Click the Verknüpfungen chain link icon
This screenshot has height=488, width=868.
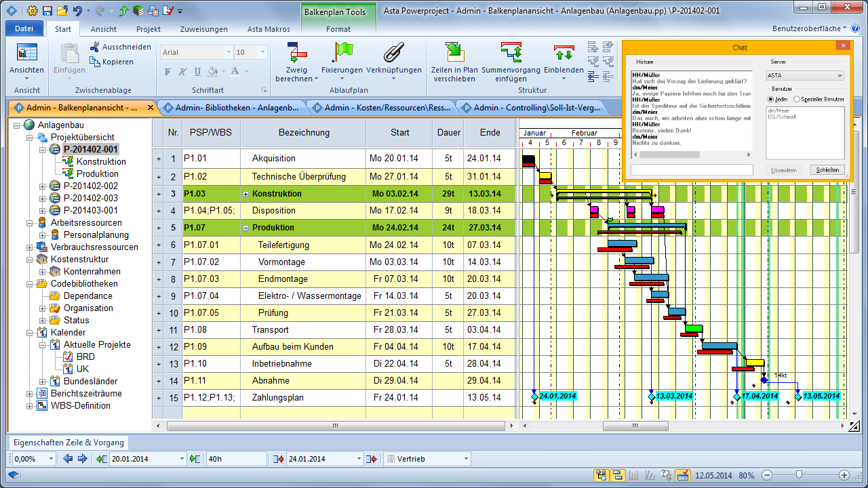point(393,53)
